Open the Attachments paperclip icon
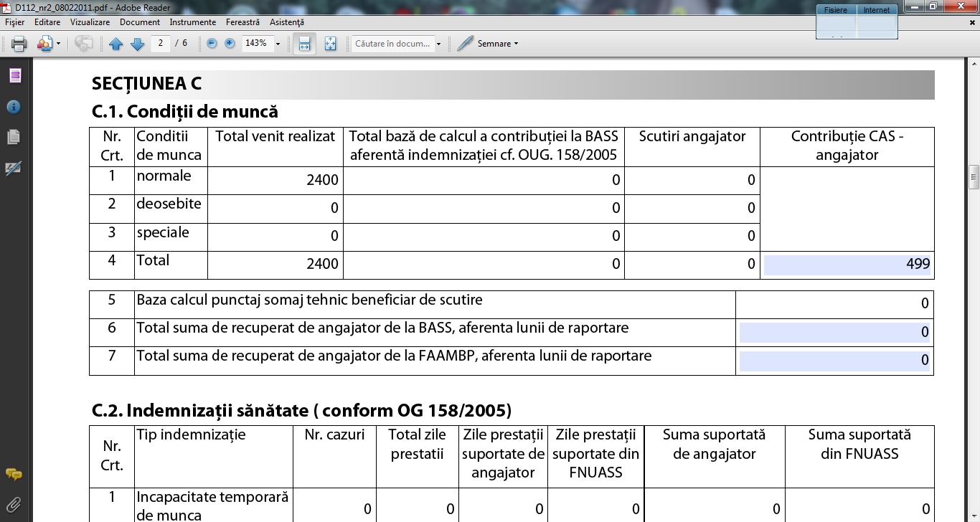The height and width of the screenshot is (522, 980). coord(14,504)
